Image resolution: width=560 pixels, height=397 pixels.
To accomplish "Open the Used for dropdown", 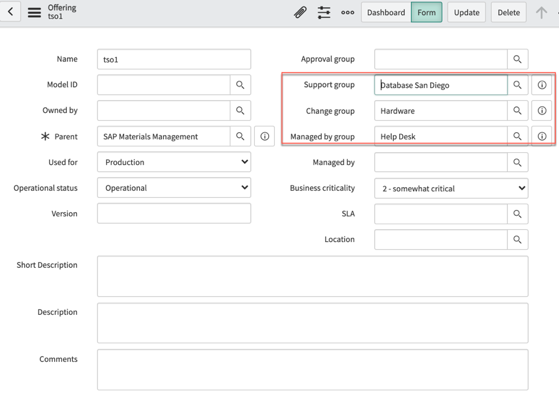I will click(174, 162).
